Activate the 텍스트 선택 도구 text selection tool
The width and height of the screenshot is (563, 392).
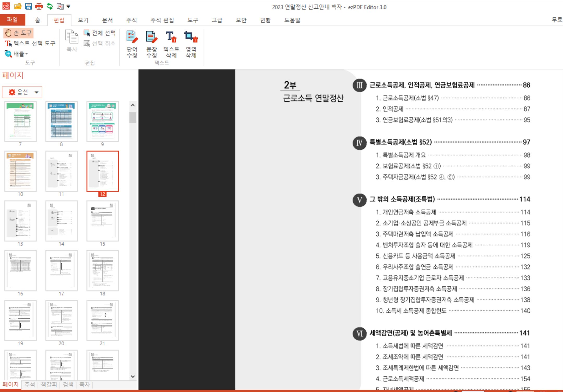30,43
